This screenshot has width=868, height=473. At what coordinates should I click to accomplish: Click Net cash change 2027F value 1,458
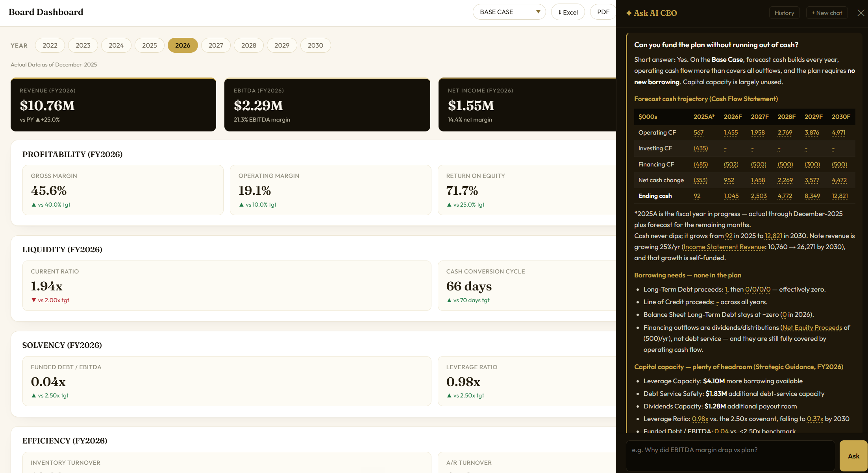tap(758, 180)
